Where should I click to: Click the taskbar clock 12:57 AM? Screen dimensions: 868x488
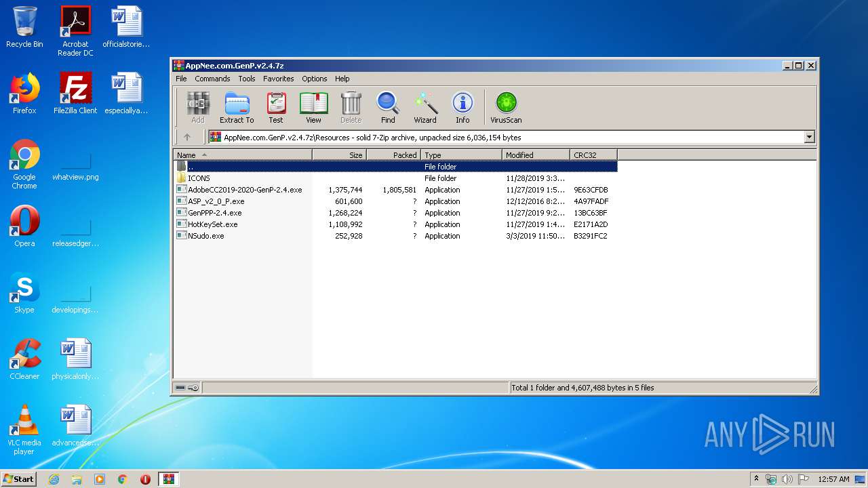tap(833, 479)
